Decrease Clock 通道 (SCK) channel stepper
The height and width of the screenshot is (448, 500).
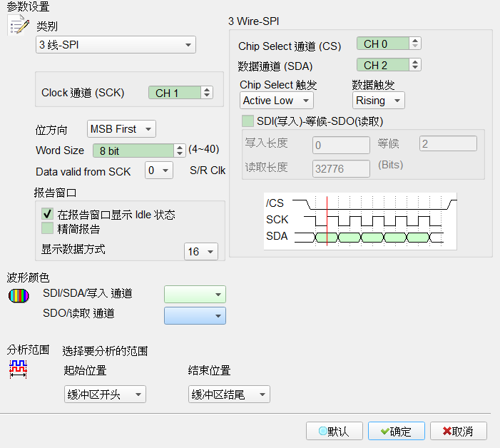point(207,96)
